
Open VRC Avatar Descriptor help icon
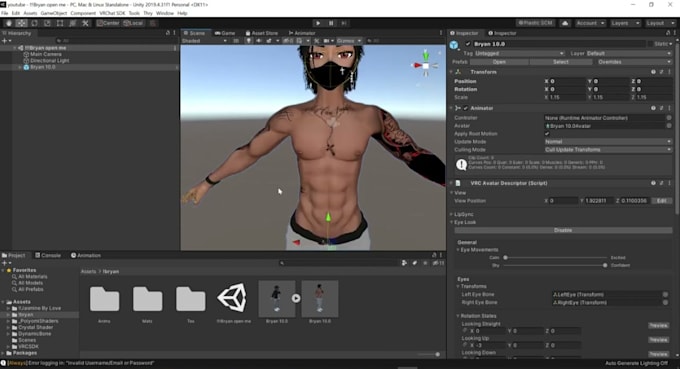[x=653, y=183]
